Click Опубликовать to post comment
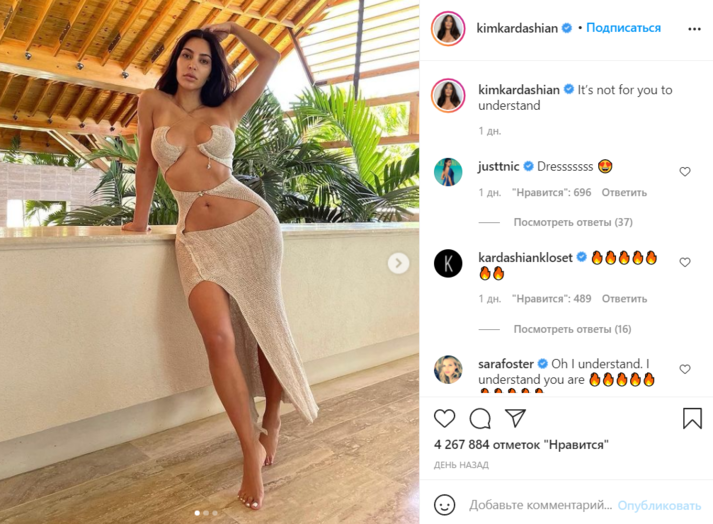 click(659, 505)
